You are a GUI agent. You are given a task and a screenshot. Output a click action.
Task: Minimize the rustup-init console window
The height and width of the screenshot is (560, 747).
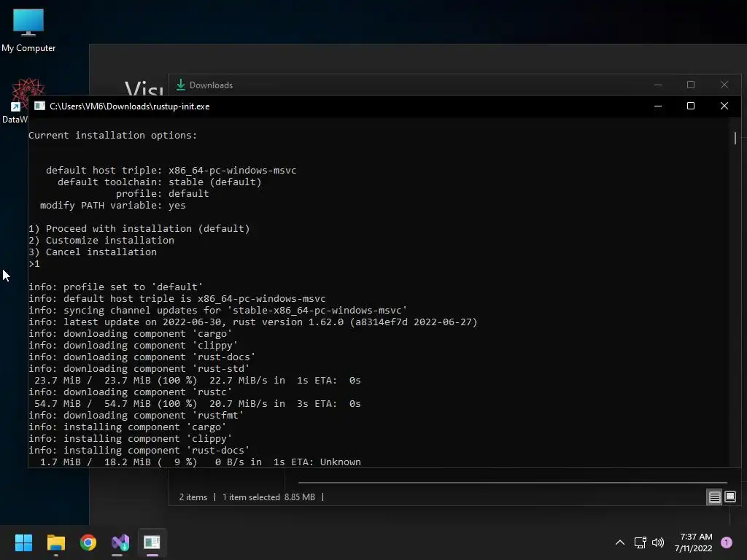tap(658, 106)
